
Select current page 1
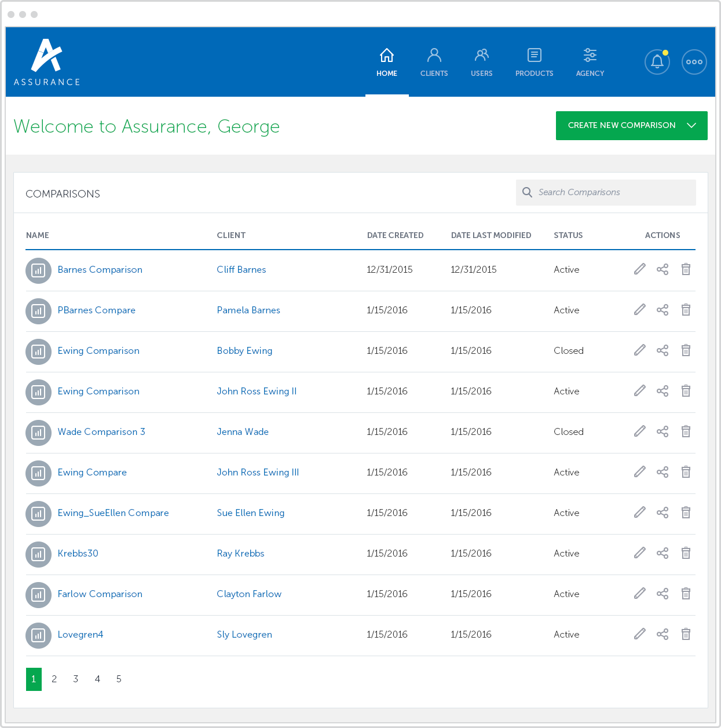click(34, 679)
